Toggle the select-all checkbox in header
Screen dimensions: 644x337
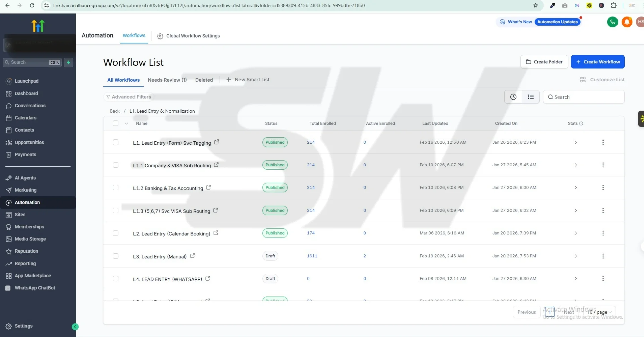tap(116, 123)
